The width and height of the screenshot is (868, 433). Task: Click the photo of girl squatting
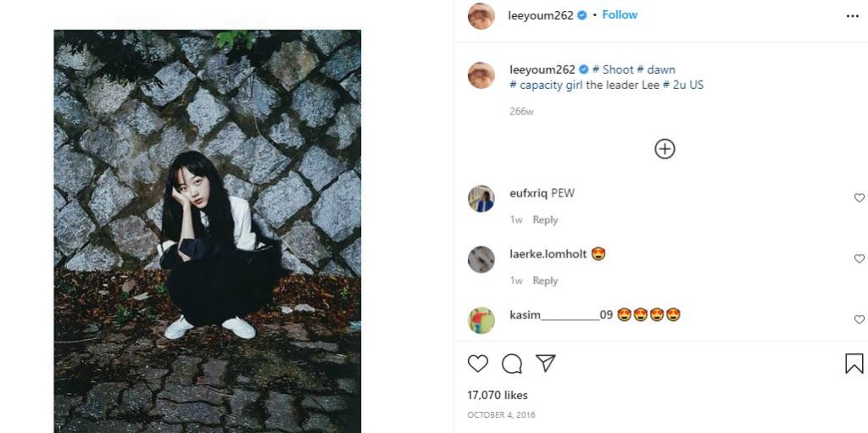click(207, 231)
